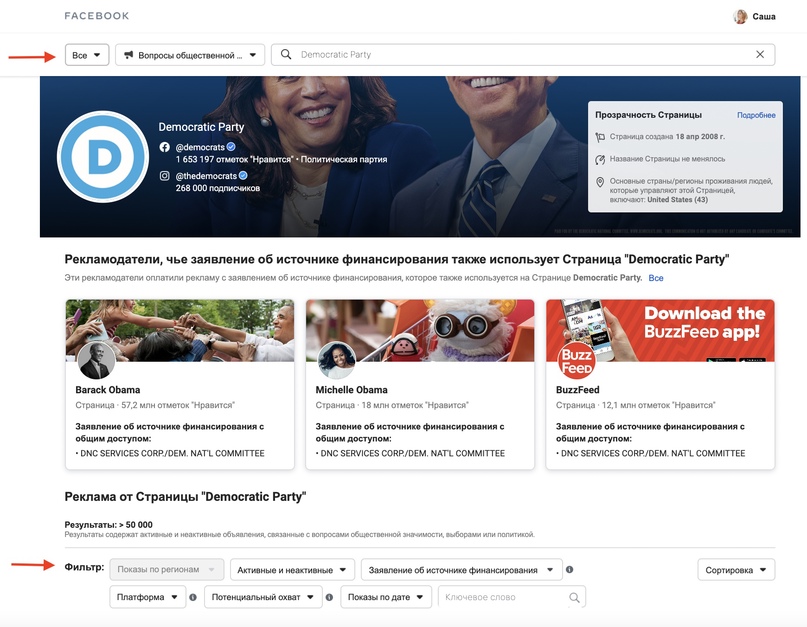This screenshot has height=627, width=807.
Task: Open the @thedemocrats Instagram link
Action: (x=206, y=176)
